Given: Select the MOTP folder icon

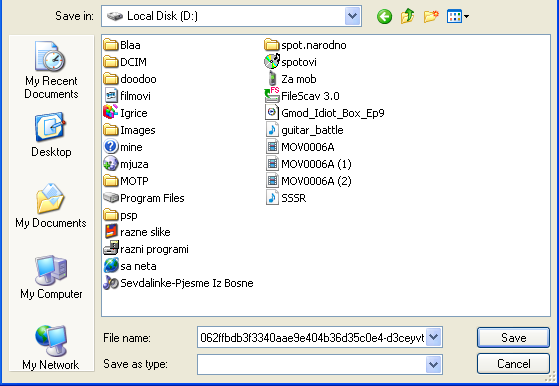Looking at the screenshot, I should [111, 181].
